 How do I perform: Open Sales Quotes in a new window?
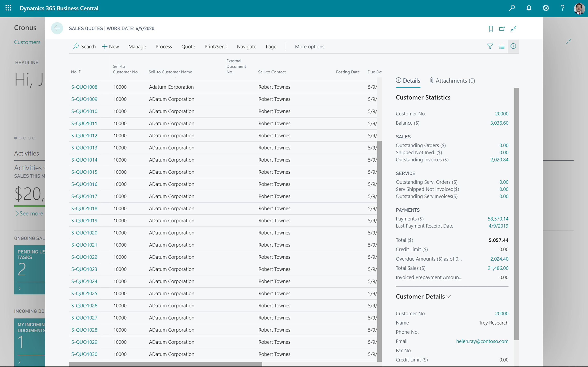click(502, 29)
